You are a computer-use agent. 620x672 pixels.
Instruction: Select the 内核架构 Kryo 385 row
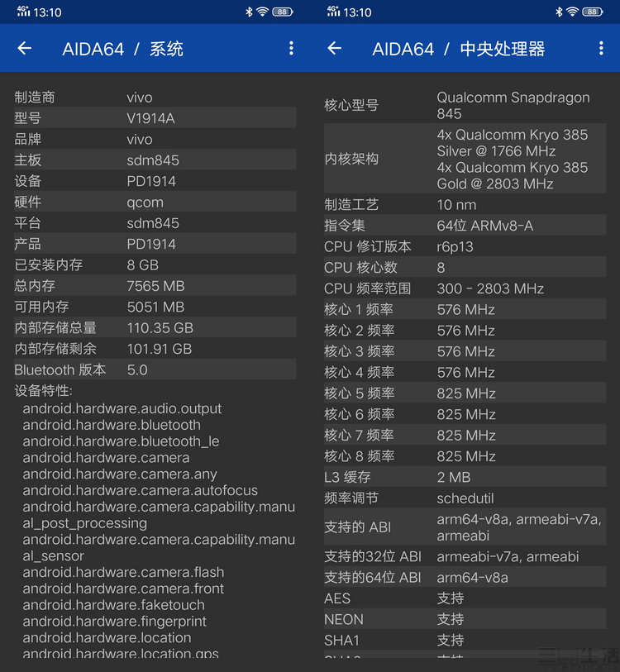[x=465, y=159]
